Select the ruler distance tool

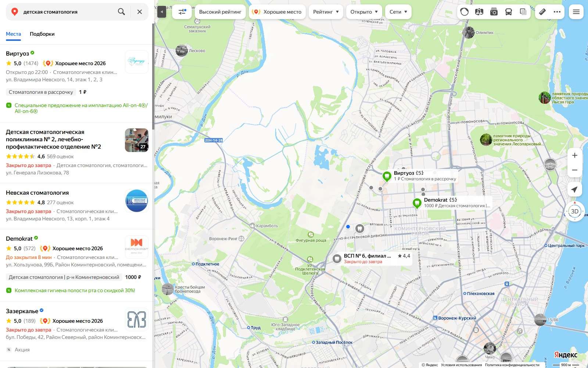point(542,12)
